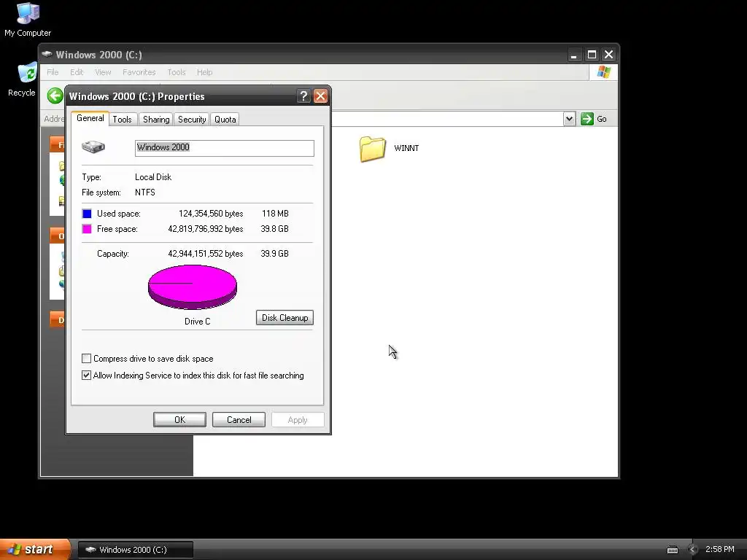Open the View menu in Explorer
The height and width of the screenshot is (560, 747).
pos(103,72)
